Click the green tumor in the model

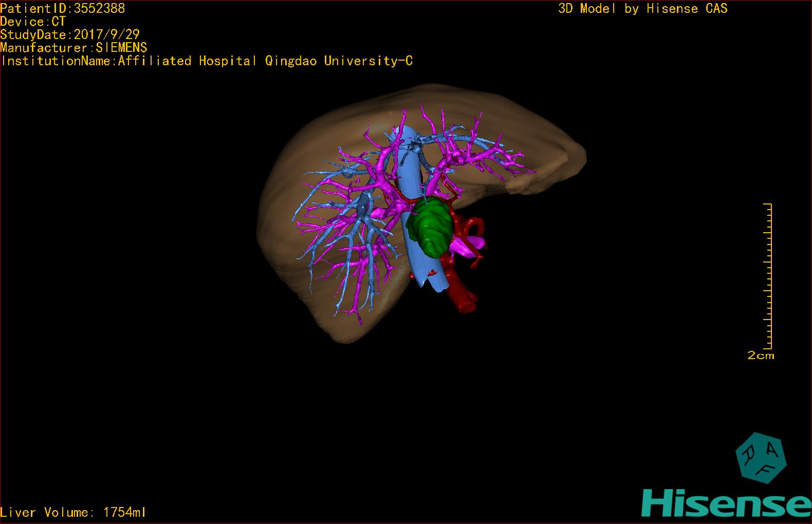click(431, 228)
